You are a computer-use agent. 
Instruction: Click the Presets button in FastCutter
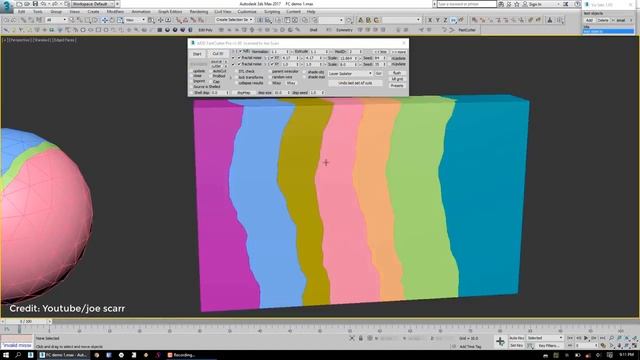(397, 86)
